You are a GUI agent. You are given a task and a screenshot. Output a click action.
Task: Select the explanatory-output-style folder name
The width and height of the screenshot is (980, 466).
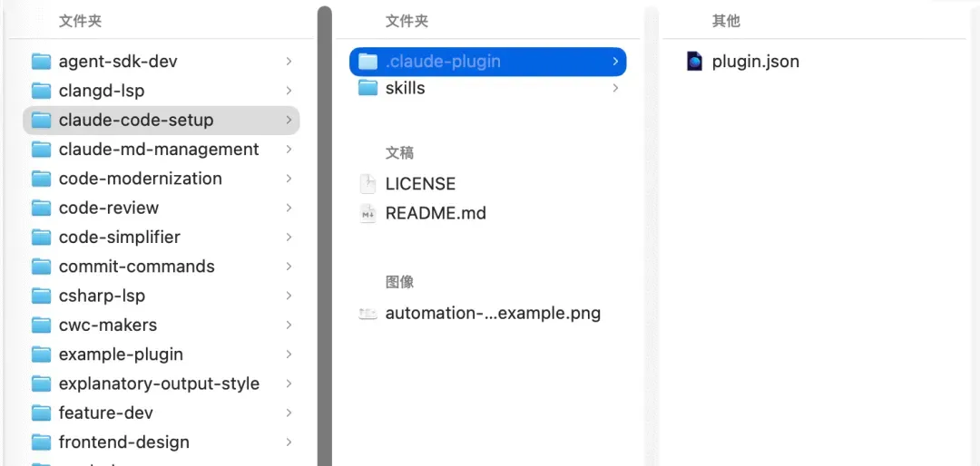[x=160, y=384]
